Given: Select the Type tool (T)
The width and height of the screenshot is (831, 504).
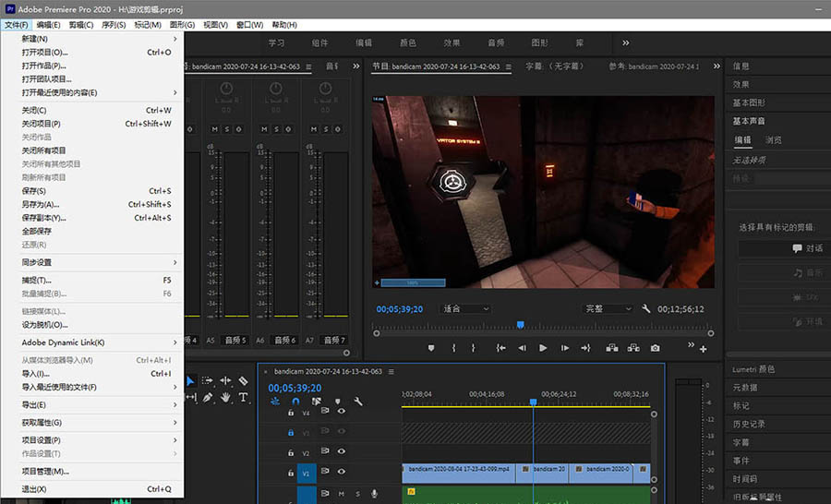Looking at the screenshot, I should tap(244, 398).
